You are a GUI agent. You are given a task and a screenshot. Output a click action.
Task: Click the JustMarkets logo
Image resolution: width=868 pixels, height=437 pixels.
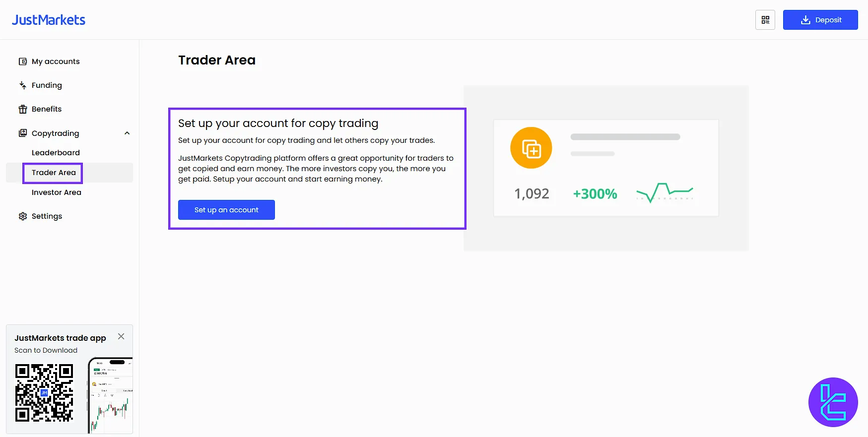49,20
